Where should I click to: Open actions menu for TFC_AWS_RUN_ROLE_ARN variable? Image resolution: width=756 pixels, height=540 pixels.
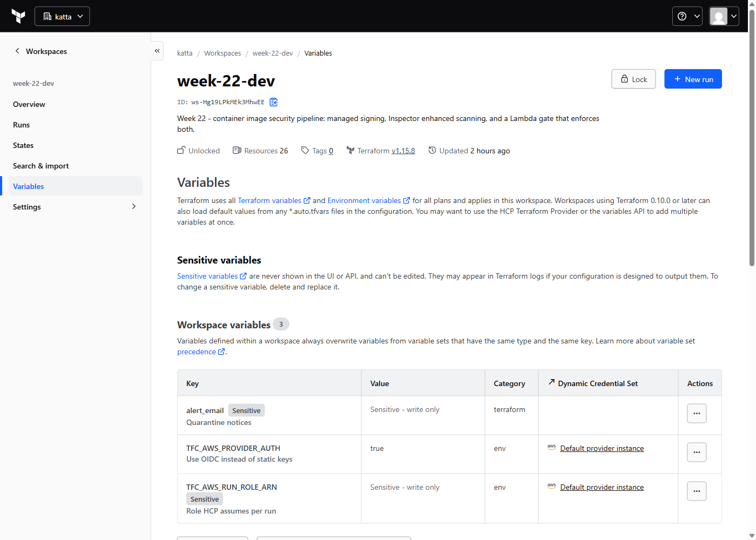pyautogui.click(x=697, y=491)
